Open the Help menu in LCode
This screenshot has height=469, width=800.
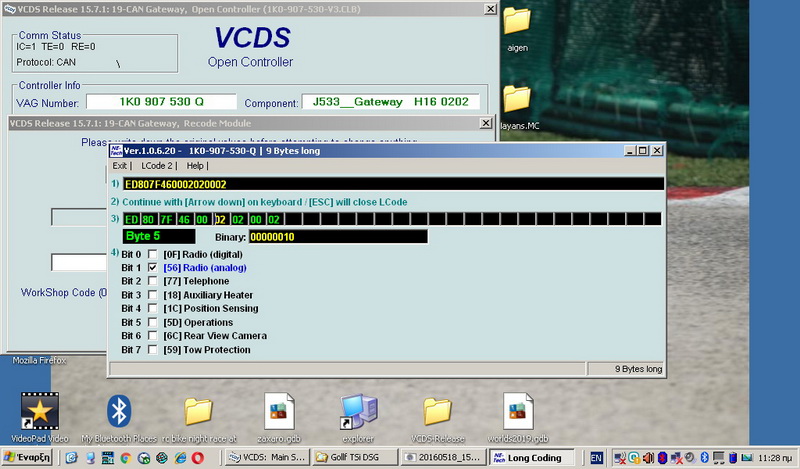click(195, 165)
